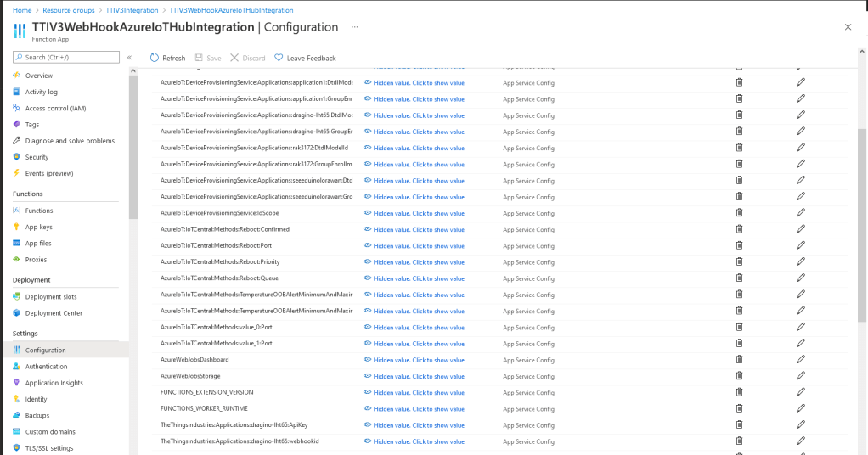Image resolution: width=868 pixels, height=455 pixels.
Task: Edit FUNCTIONS_WORKER_RUNTIME setting with pencil icon
Action: click(800, 408)
